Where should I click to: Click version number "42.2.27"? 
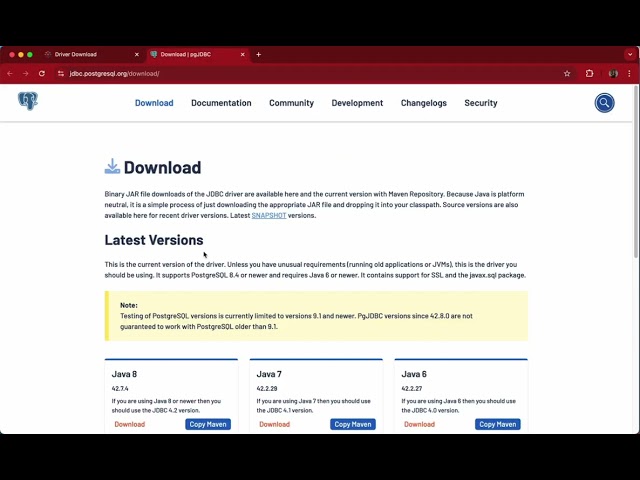click(412, 389)
